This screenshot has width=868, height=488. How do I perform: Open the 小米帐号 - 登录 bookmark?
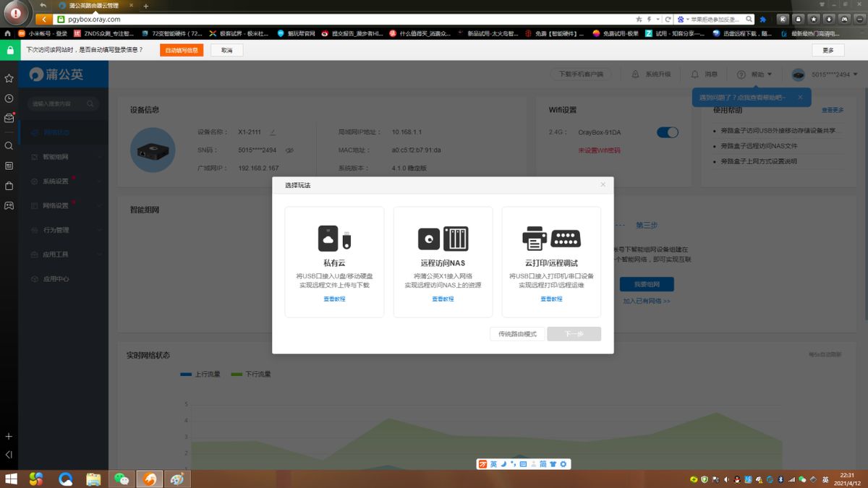[43, 33]
